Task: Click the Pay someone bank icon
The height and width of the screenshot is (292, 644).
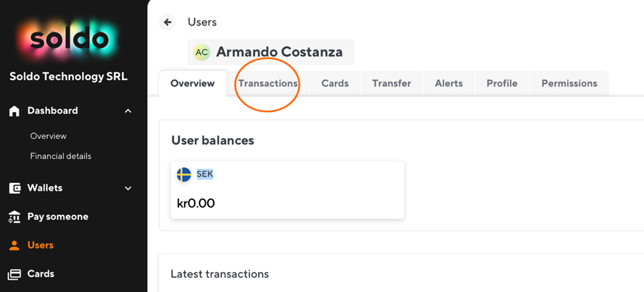Action: [14, 217]
